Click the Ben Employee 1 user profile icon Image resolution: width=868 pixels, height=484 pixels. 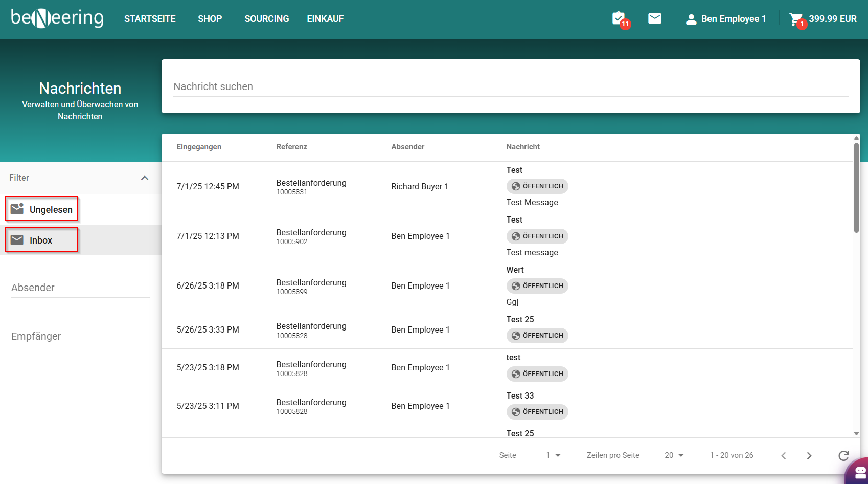pyautogui.click(x=691, y=19)
